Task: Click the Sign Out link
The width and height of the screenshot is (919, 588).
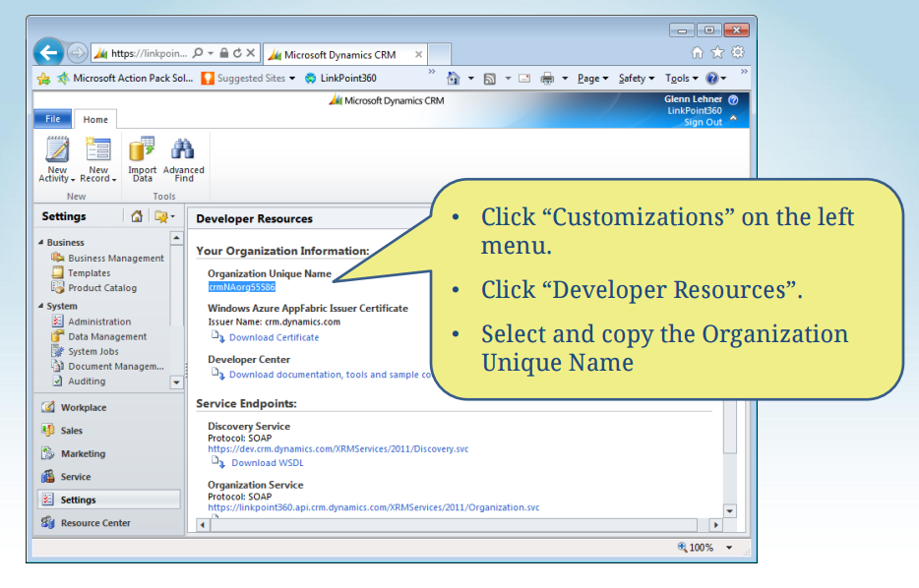Action: pos(703,122)
